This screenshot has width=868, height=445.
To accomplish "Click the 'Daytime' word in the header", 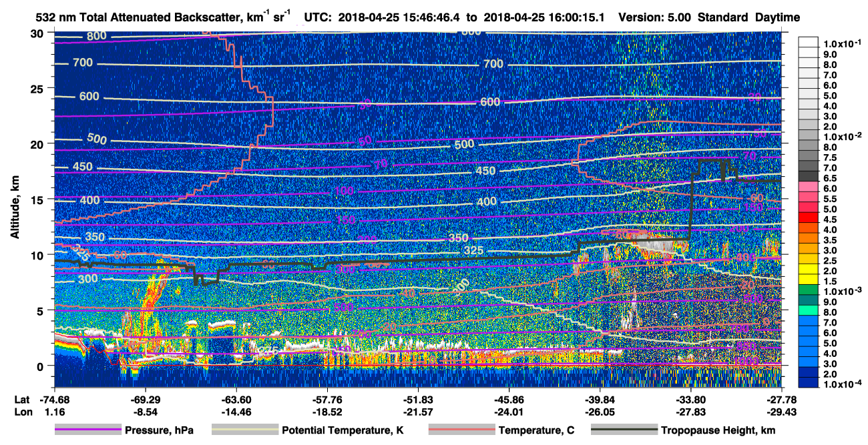I will (x=778, y=17).
